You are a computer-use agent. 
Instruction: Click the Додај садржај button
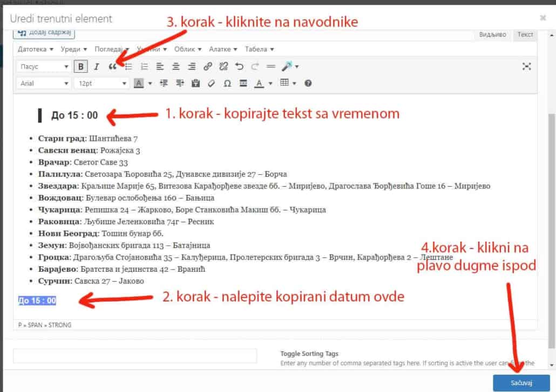pyautogui.click(x=44, y=33)
